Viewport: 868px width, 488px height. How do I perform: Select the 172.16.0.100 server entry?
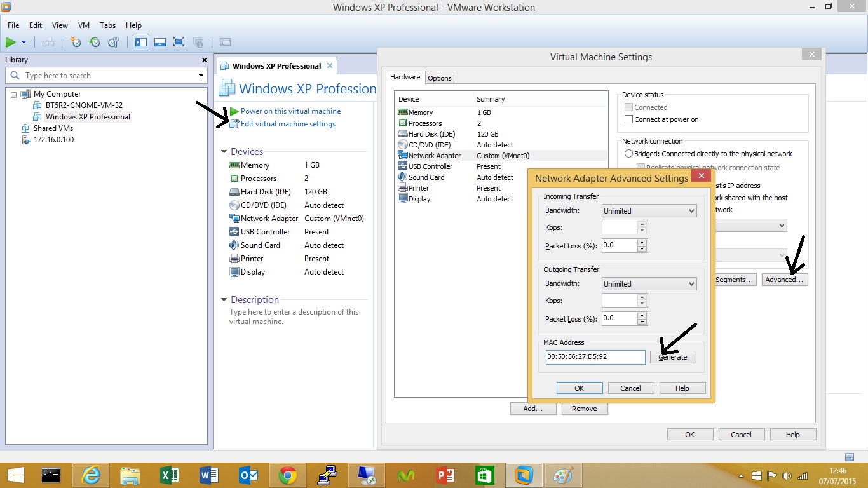tap(53, 139)
